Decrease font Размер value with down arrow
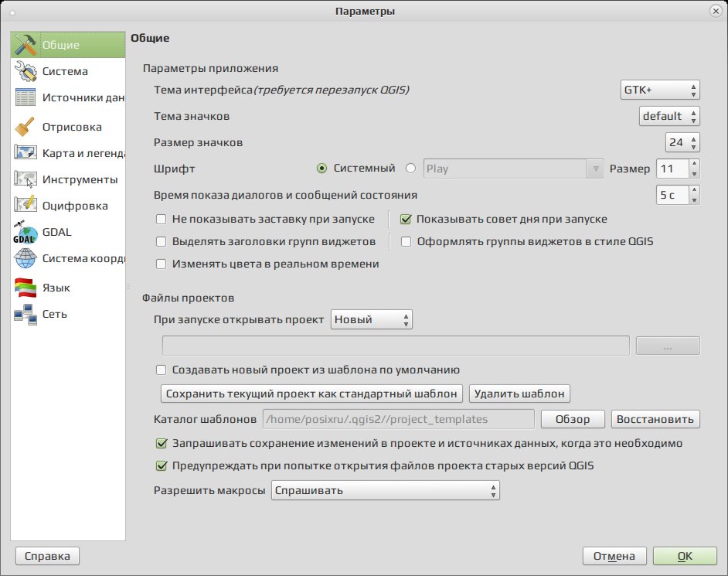The image size is (728, 576). pos(694,174)
